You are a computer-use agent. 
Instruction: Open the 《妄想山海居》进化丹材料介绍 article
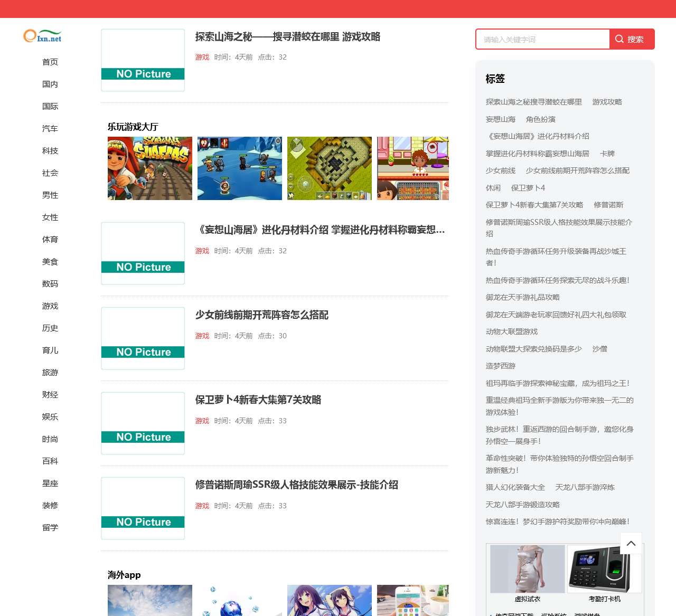tap(320, 230)
